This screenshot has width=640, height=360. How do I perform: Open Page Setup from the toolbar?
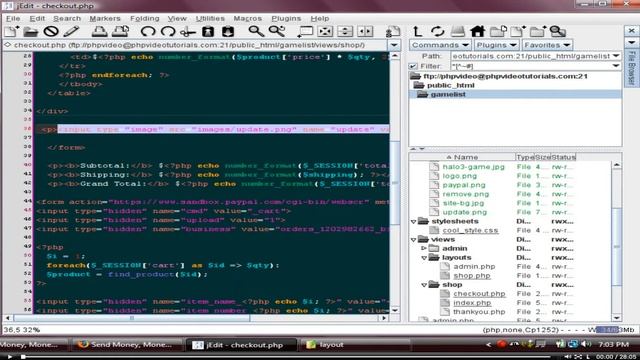(120, 31)
